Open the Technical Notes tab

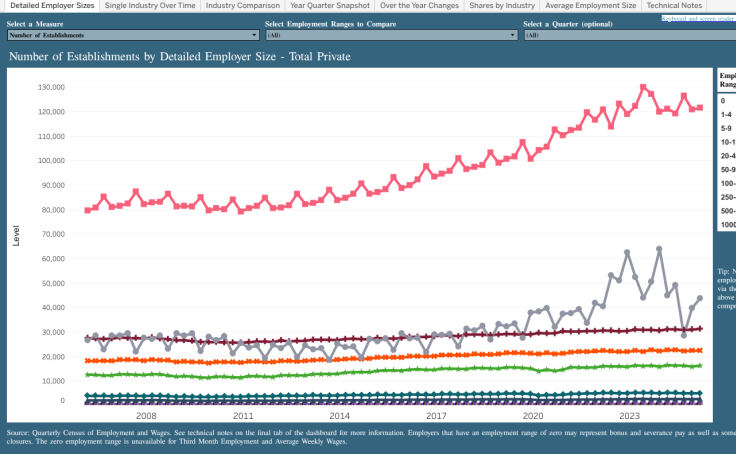pyautogui.click(x=674, y=6)
